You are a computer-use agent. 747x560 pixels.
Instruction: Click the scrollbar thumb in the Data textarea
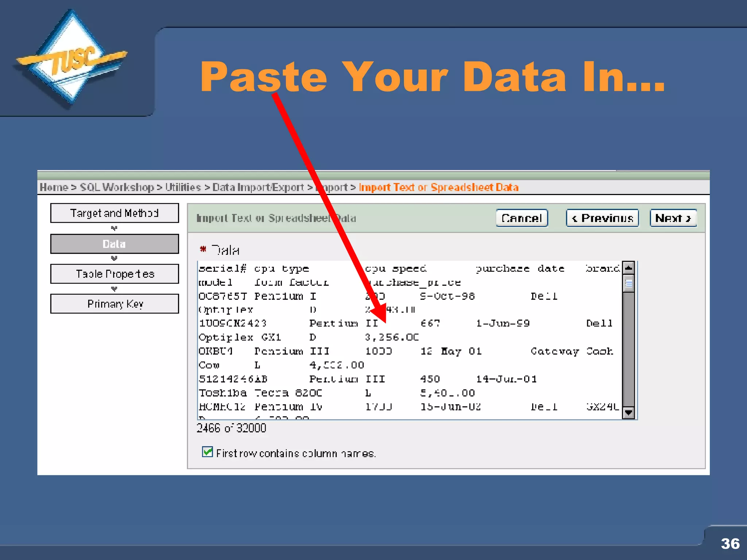(x=628, y=284)
